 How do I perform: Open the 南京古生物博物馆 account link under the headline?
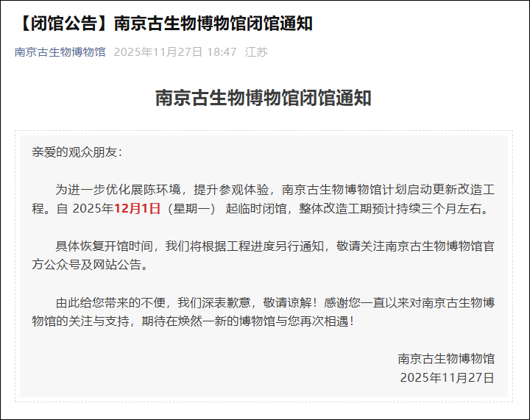pyautogui.click(x=60, y=52)
